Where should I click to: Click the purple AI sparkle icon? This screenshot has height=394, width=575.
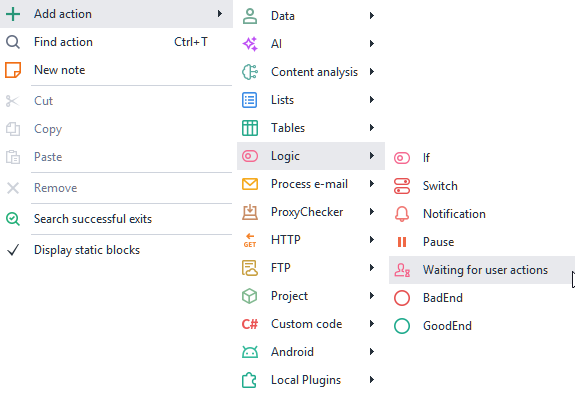pyautogui.click(x=250, y=44)
